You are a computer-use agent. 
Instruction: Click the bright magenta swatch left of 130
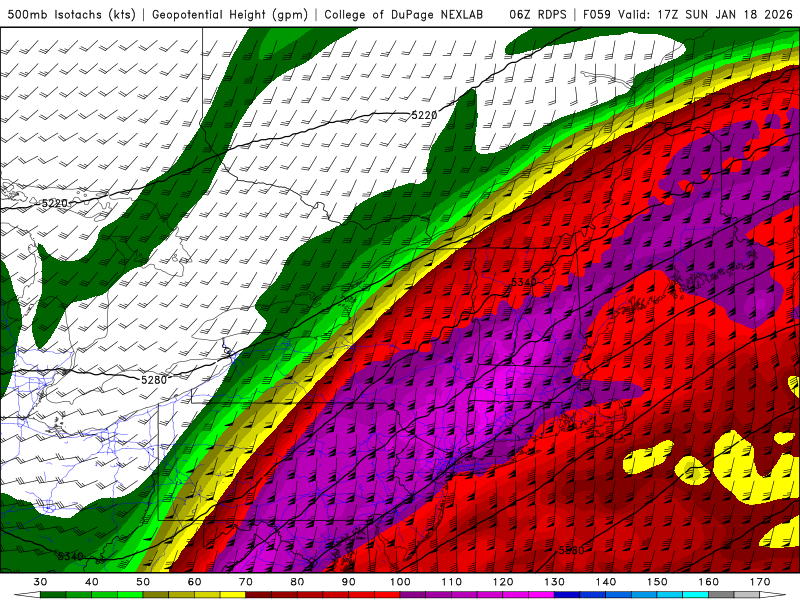tap(541, 595)
